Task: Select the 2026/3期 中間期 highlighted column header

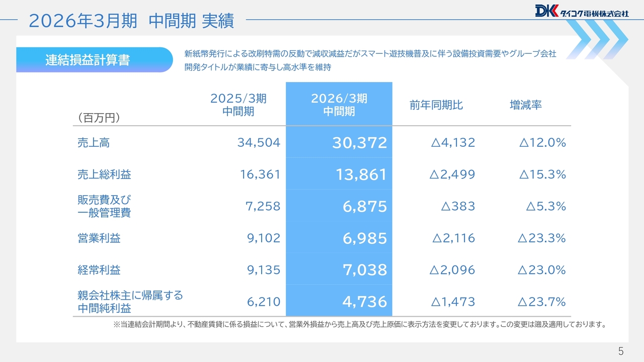Action: tap(339, 105)
